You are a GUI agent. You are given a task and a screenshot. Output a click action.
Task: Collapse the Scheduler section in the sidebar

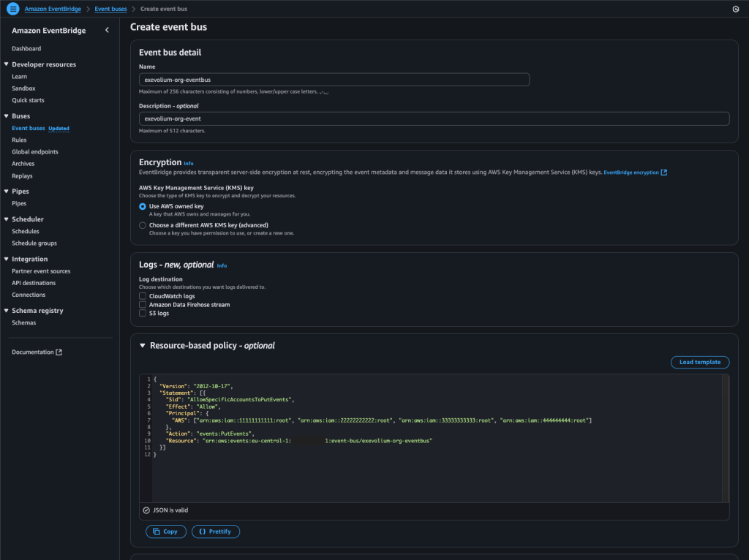[7, 219]
